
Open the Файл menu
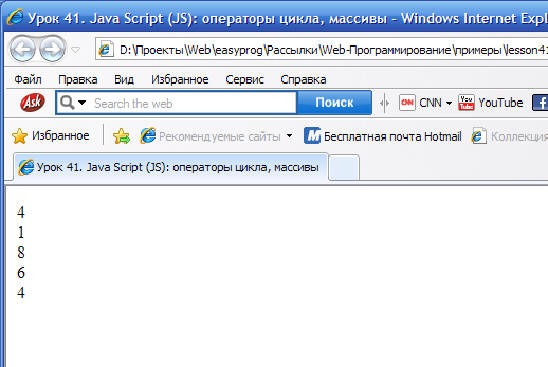28,80
